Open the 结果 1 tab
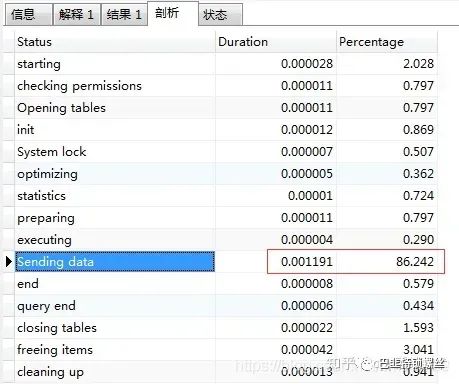The height and width of the screenshot is (384, 459). [x=124, y=15]
